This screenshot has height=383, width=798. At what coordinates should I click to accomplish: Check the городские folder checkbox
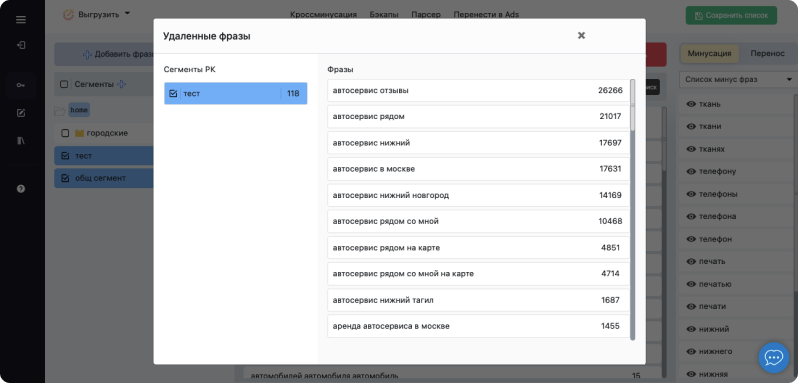click(65, 133)
